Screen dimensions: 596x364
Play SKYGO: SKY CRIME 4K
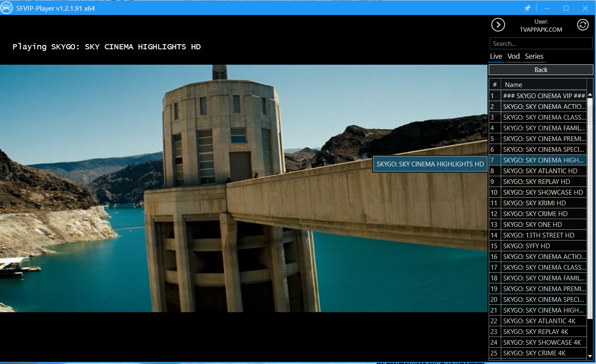pyautogui.click(x=538, y=353)
